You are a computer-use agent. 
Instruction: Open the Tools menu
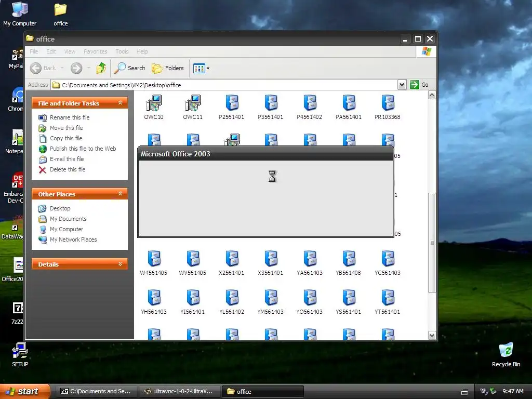click(x=122, y=51)
